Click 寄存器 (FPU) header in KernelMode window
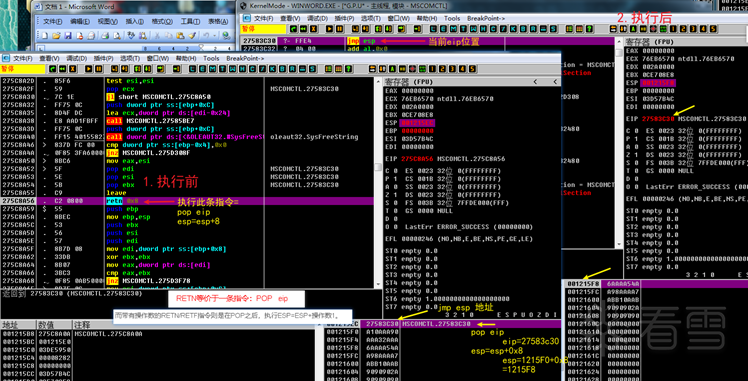Viewport: 748px width, 381px height. tap(650, 41)
